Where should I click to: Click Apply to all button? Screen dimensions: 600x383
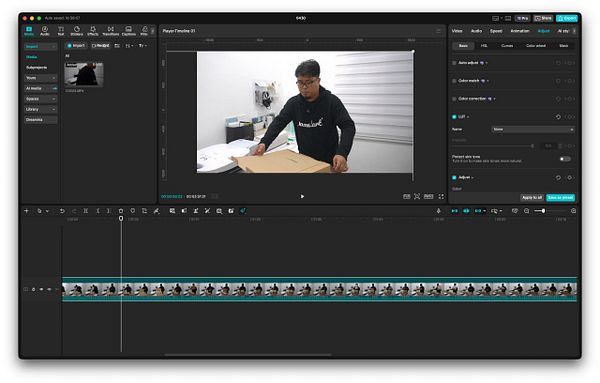pyautogui.click(x=532, y=197)
